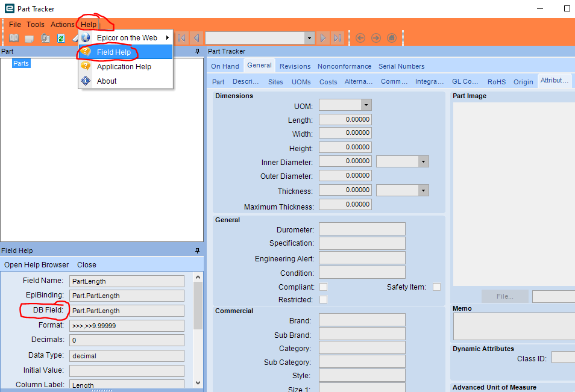
Task: Click the green Refresh toolbar icon
Action: coord(61,38)
